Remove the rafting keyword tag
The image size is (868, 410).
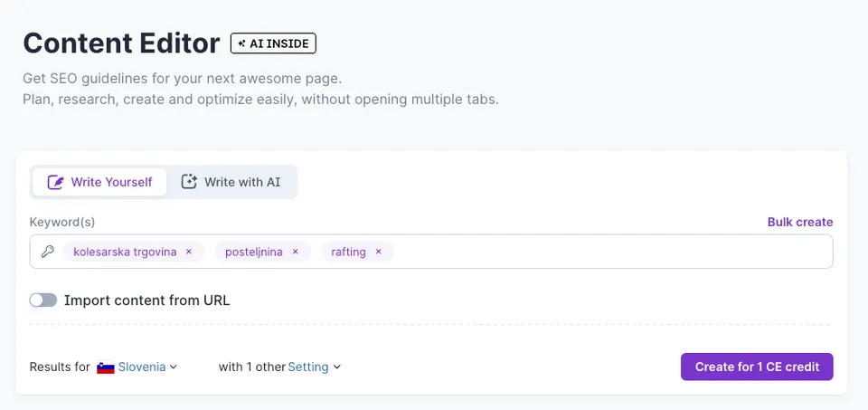[x=379, y=252]
